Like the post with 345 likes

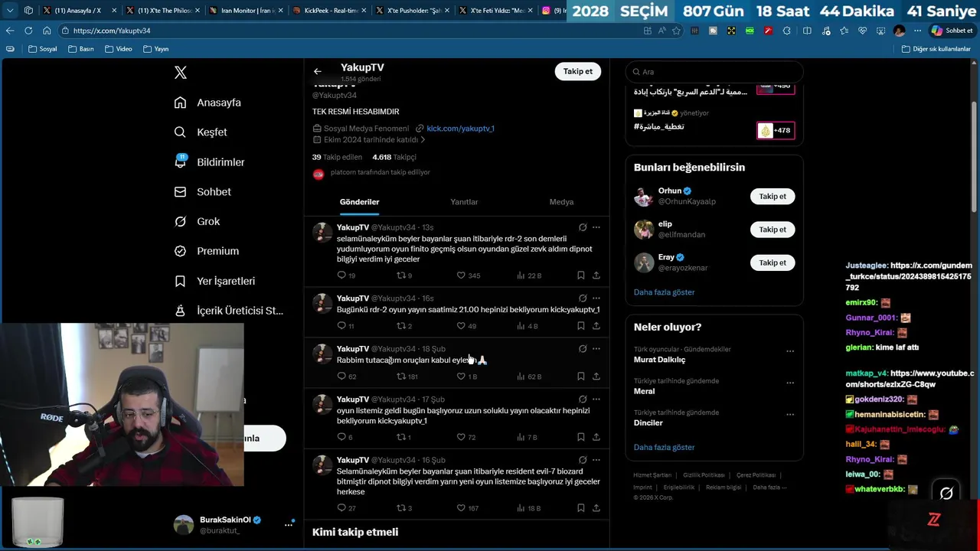[468, 275]
